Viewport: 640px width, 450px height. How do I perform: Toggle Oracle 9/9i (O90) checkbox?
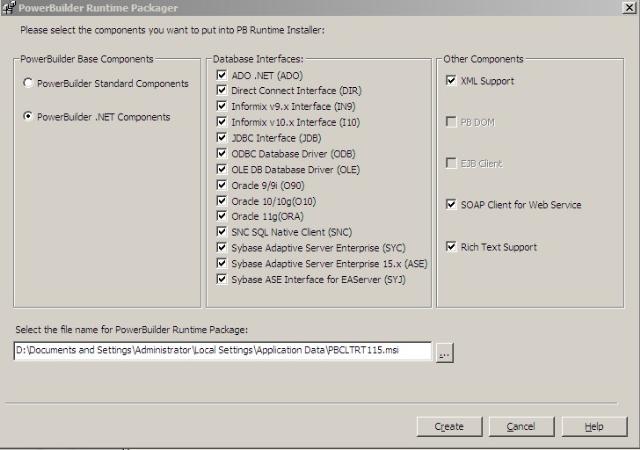(x=222, y=185)
